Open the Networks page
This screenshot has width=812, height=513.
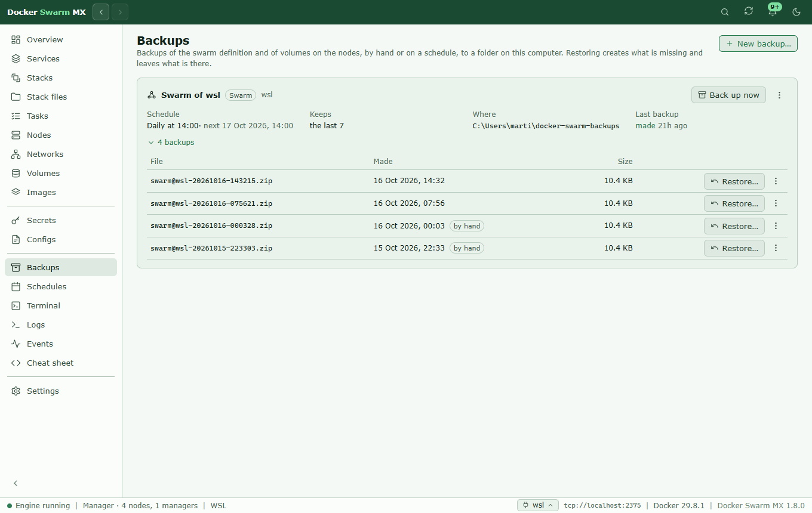[x=61, y=154]
